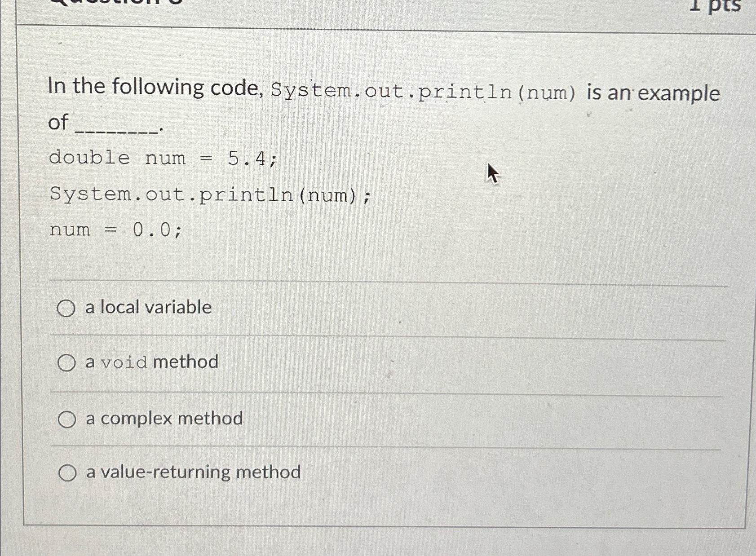Viewport: 756px width, 556px height.
Task: Click the 'a value-returning method' answer text
Action: coord(193,472)
